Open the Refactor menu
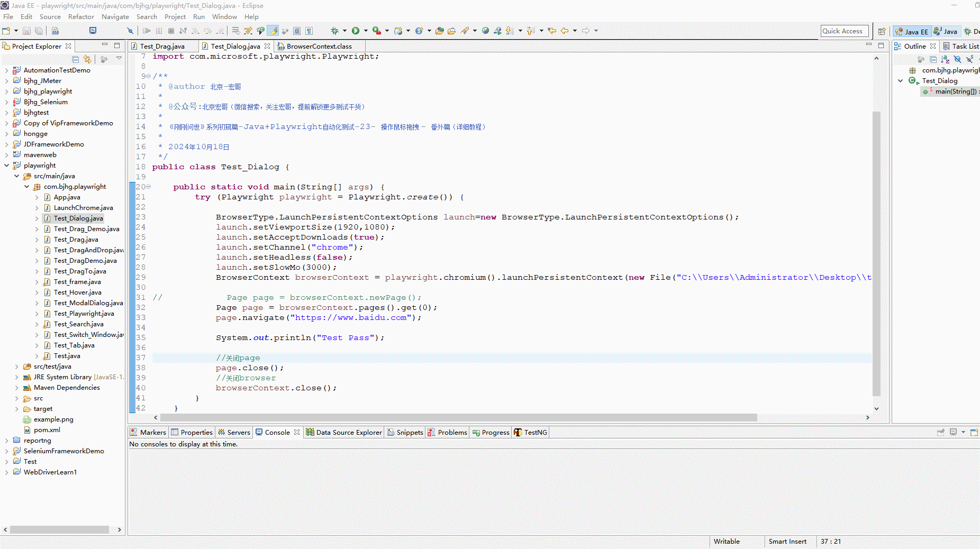Image resolution: width=980 pixels, height=549 pixels. [80, 16]
